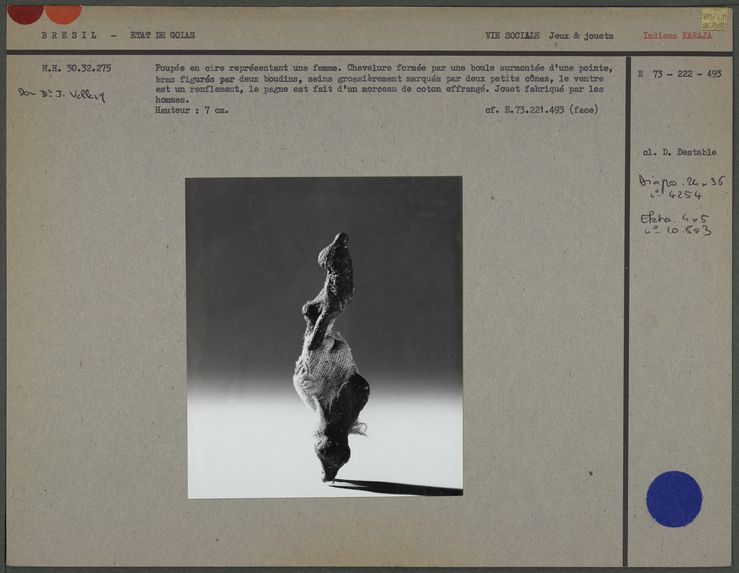This screenshot has height=573, width=739.
Task: Click the handwritten 'Ekta. 4x5' note
Action: tap(677, 223)
